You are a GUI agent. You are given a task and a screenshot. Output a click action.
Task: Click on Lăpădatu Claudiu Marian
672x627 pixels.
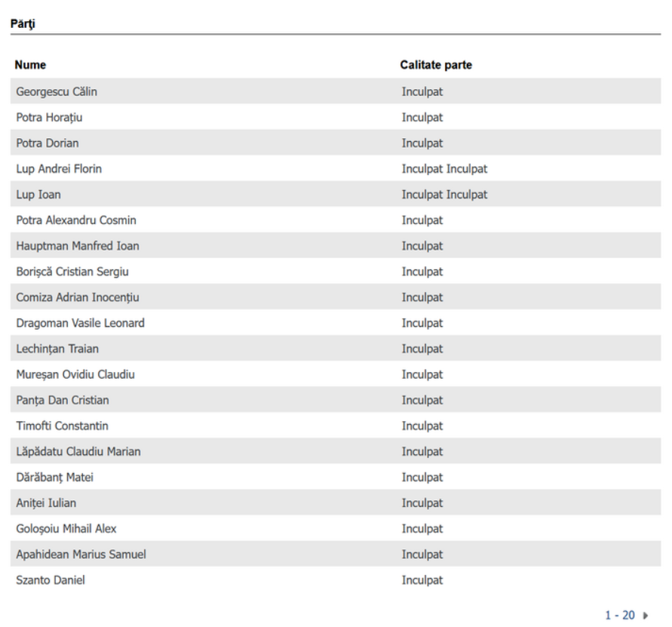click(78, 451)
